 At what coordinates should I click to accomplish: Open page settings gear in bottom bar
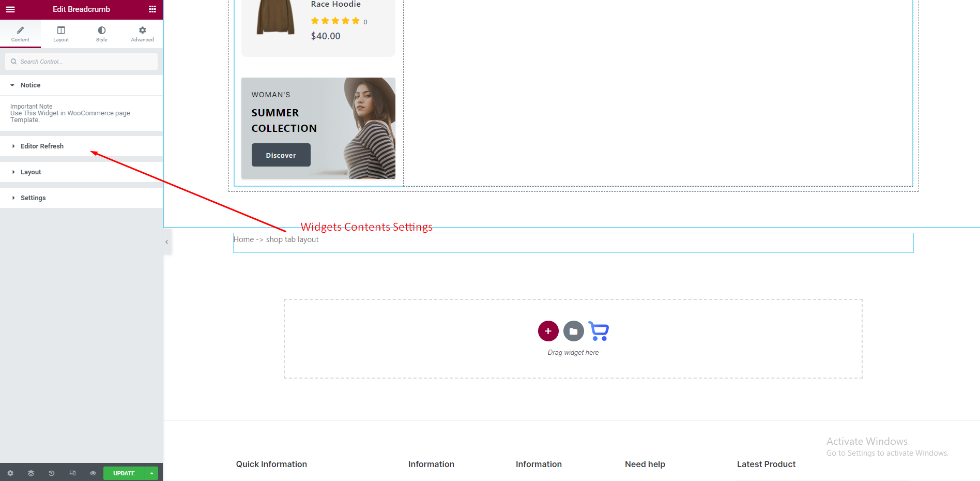coord(10,473)
